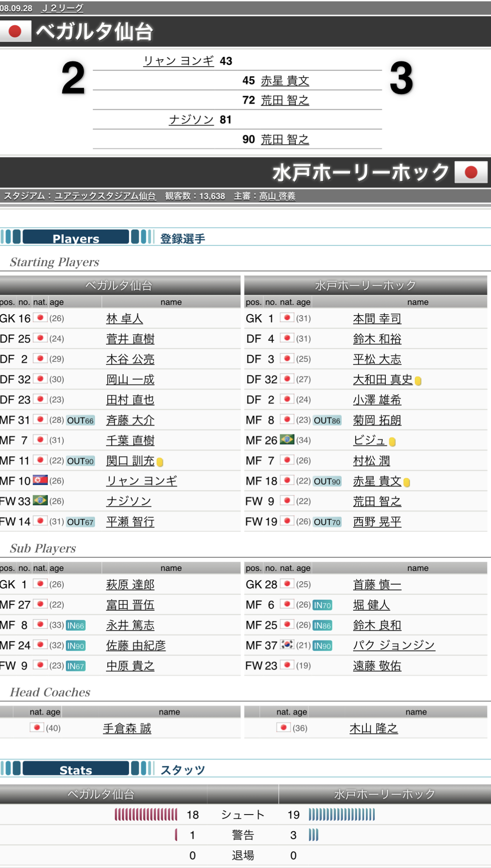Click the blue 警告 bar for 水戸ホーリーホック
Screen dimensions: 491x868
tap(313, 835)
